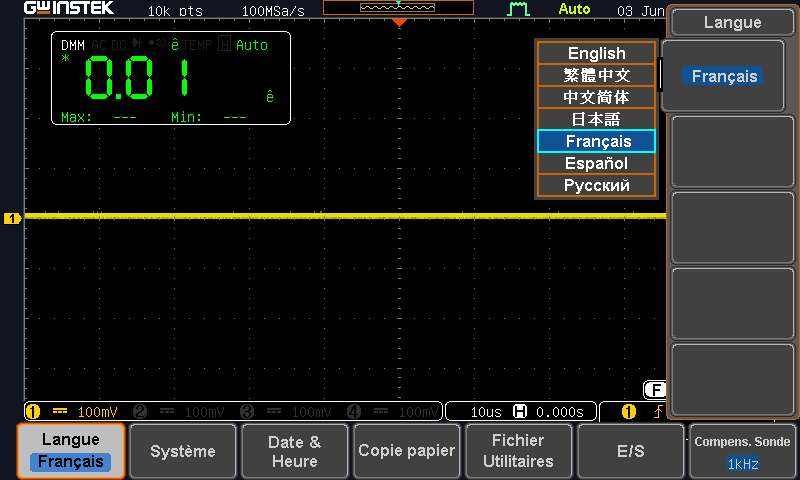Click the DMM DC mode label

119,45
